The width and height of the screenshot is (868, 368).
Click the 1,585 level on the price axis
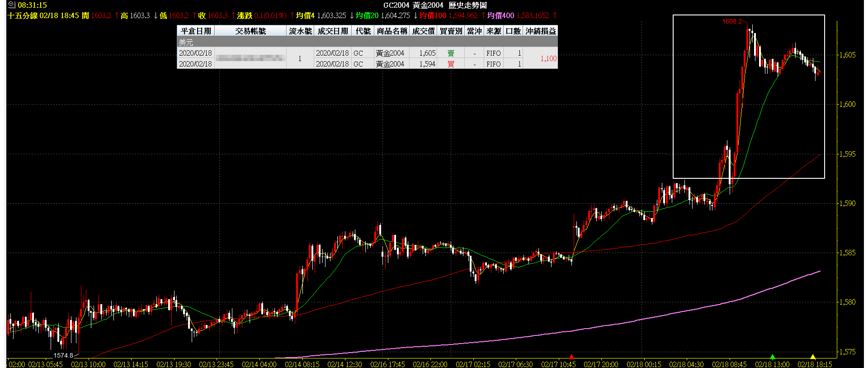(x=847, y=253)
